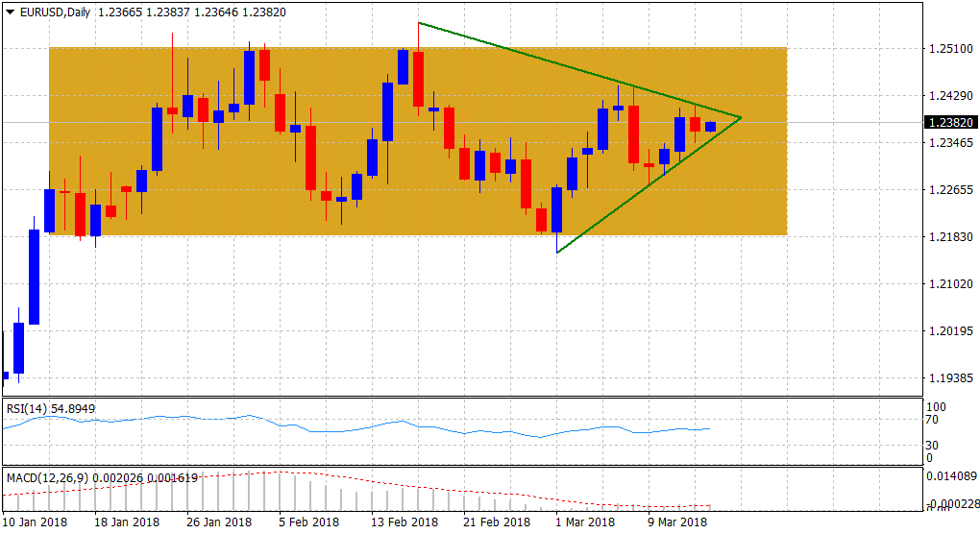Open the chart menu triangle beside EURUSD,Daily
This screenshot has height=534, width=980.
[10, 12]
